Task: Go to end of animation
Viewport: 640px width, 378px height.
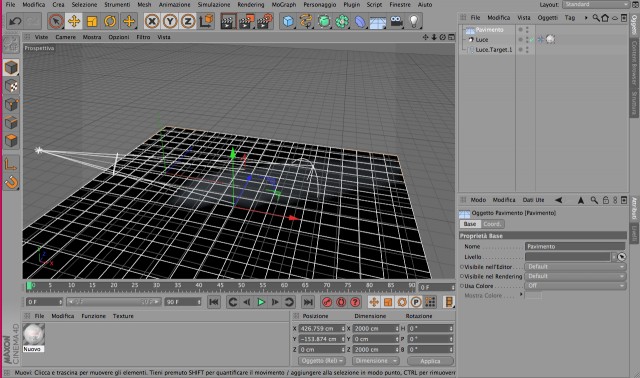Action: coord(308,302)
